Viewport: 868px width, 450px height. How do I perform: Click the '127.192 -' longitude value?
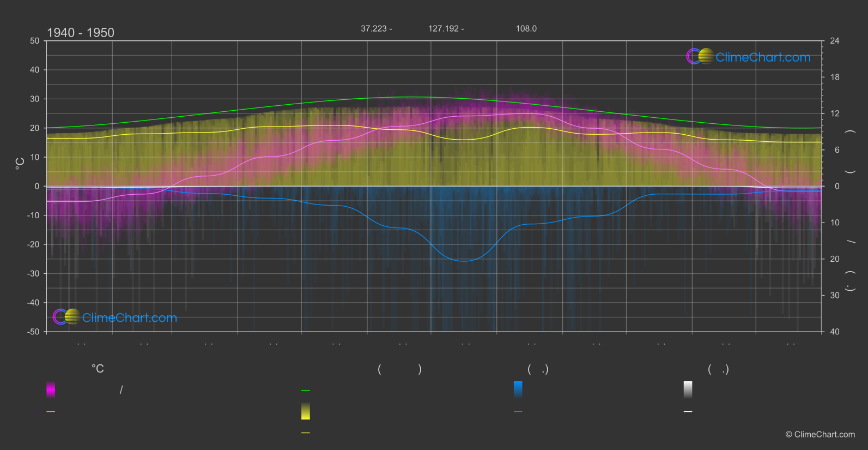[446, 28]
